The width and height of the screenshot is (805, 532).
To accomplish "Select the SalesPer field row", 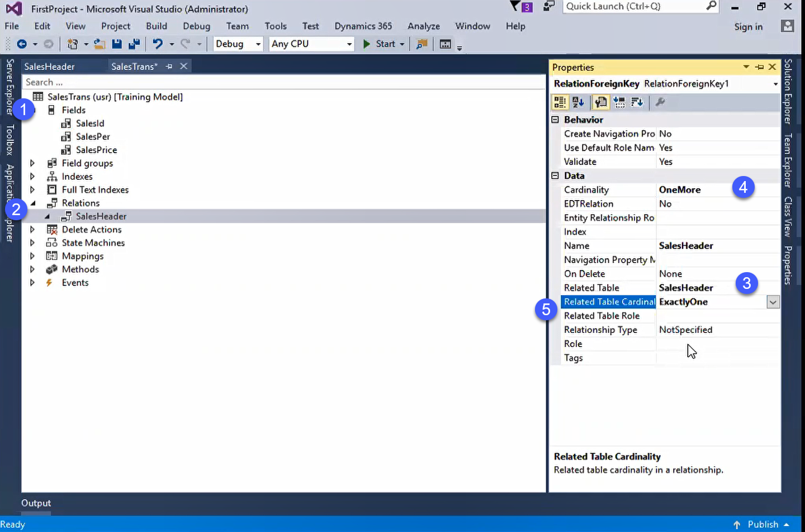I will [x=93, y=136].
